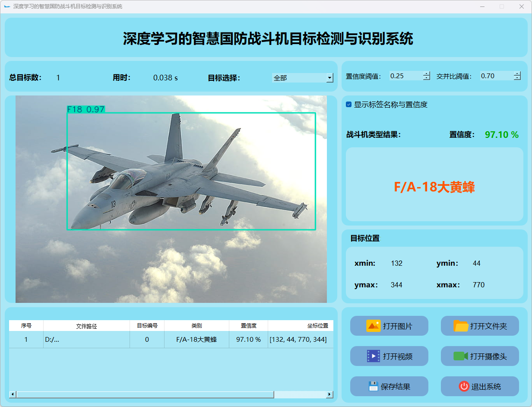Click the table scrollbar right arrow
The image size is (532, 407).
coord(330,394)
